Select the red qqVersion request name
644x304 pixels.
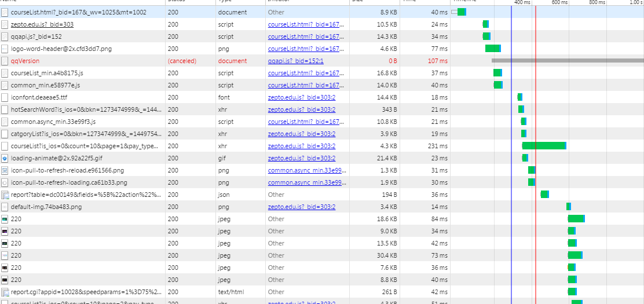(x=25, y=61)
